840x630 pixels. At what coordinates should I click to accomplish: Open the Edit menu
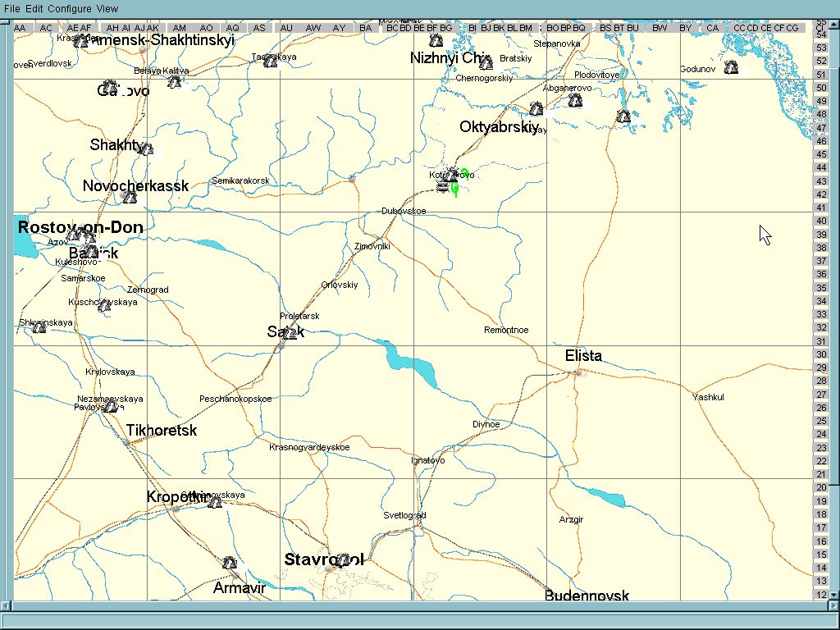(x=34, y=8)
